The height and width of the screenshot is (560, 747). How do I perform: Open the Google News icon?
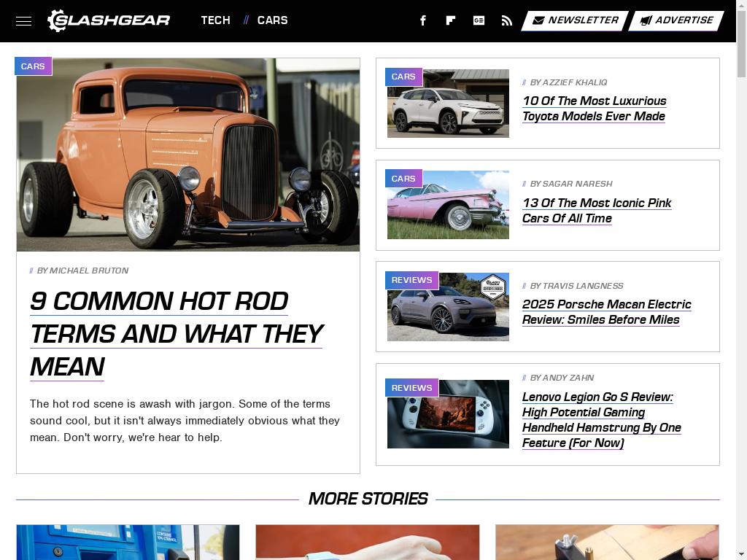point(479,20)
